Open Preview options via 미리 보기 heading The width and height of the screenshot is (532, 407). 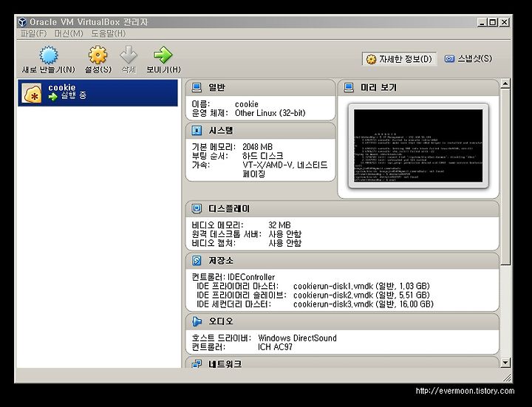tap(378, 87)
